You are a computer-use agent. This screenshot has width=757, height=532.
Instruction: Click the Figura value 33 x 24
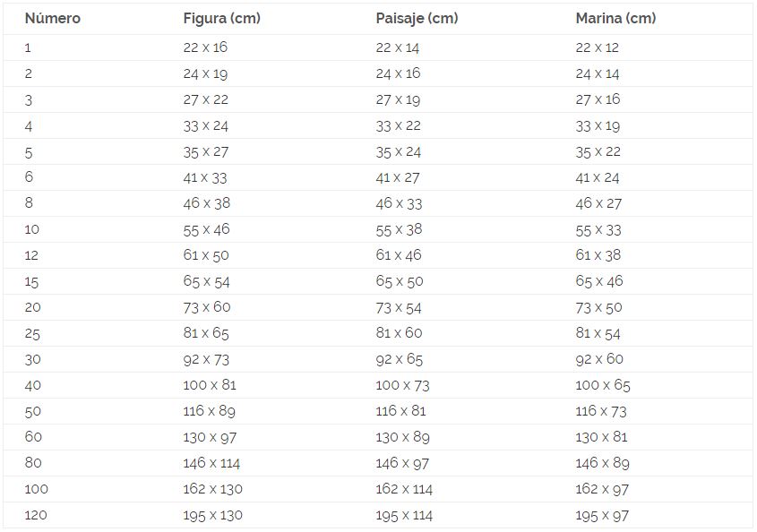(x=205, y=125)
